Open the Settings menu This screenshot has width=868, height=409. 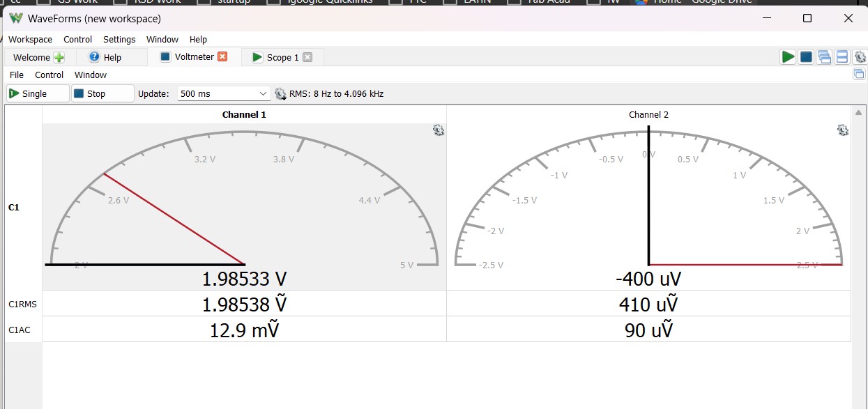(x=119, y=40)
